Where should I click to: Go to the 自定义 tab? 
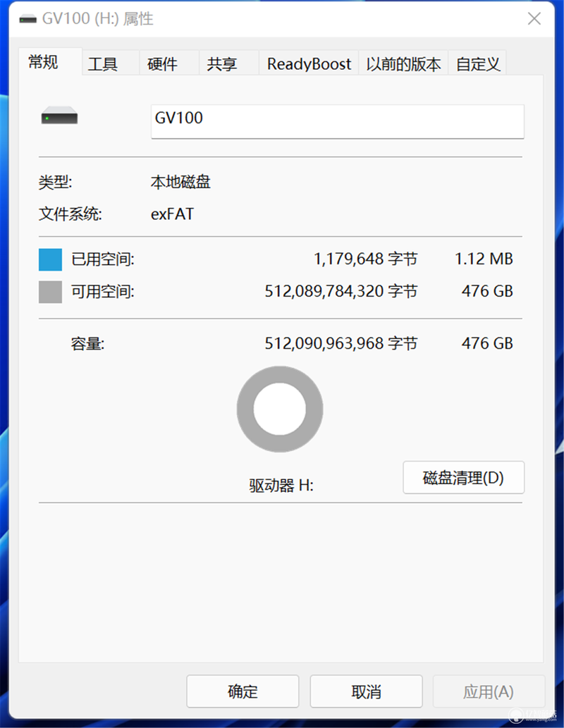click(477, 63)
